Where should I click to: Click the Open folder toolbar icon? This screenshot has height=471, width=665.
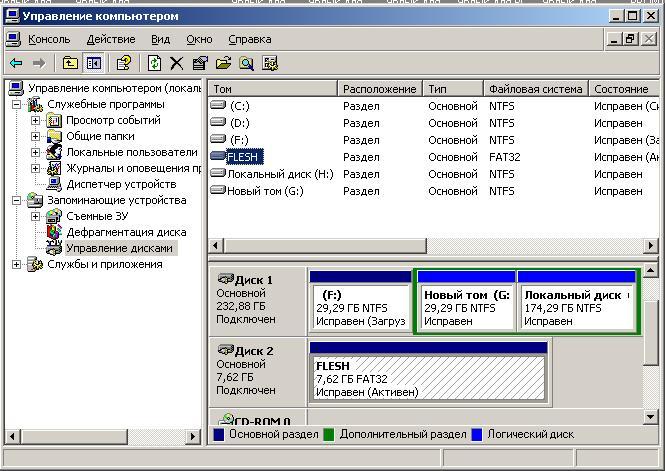tap(223, 63)
